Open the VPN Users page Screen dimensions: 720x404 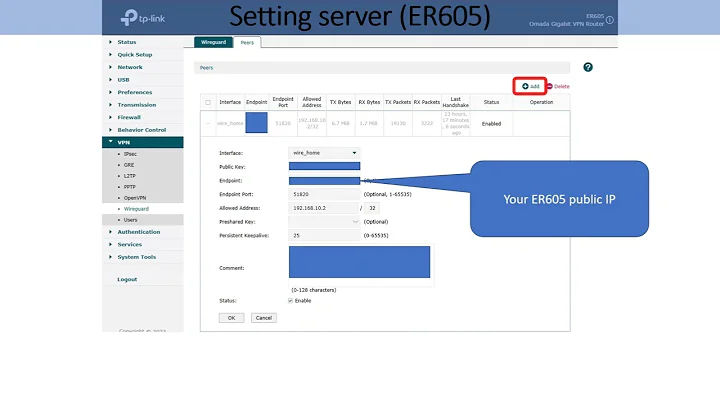coord(130,220)
